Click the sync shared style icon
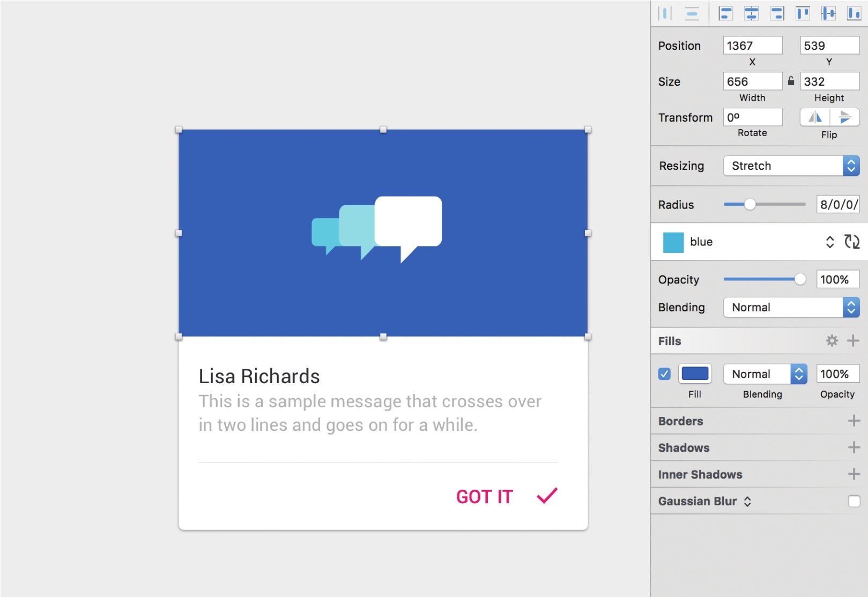This screenshot has height=597, width=868. point(851,242)
